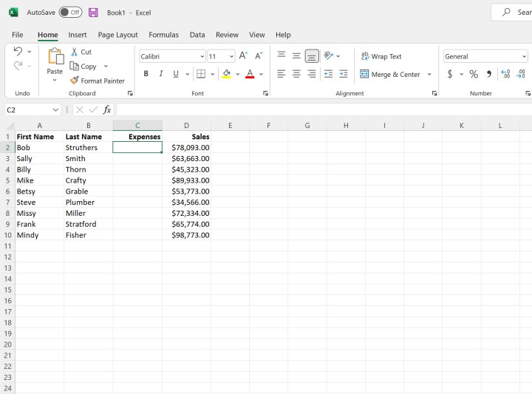Toggle the AutoSave switch
The height and width of the screenshot is (394, 532).
(70, 13)
